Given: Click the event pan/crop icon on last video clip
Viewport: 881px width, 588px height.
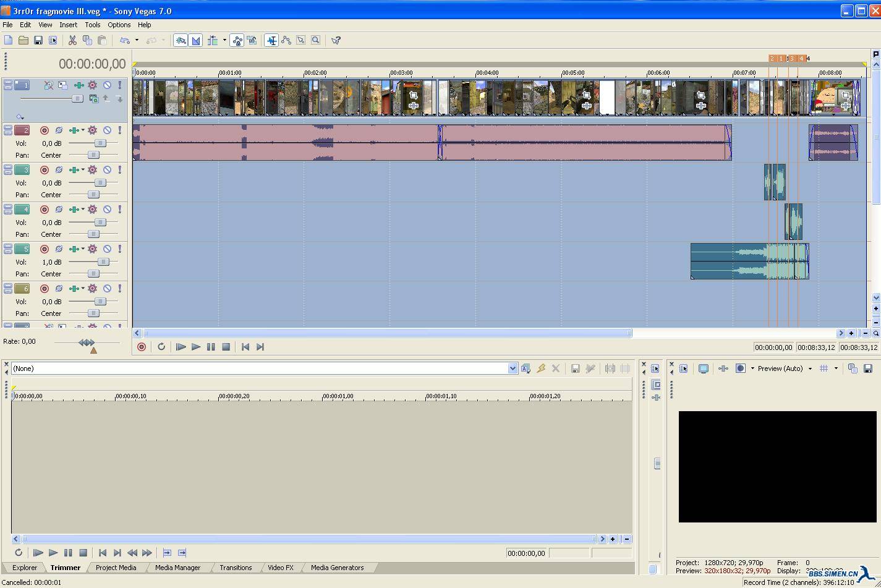Looking at the screenshot, I should [x=845, y=95].
